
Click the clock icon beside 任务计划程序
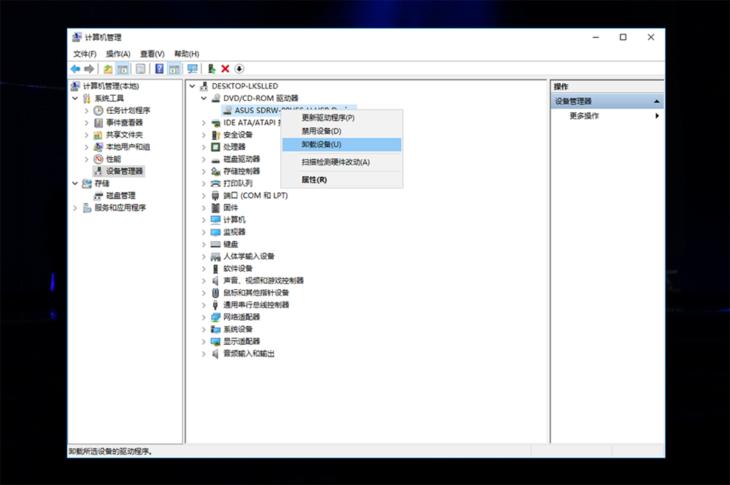pyautogui.click(x=98, y=110)
